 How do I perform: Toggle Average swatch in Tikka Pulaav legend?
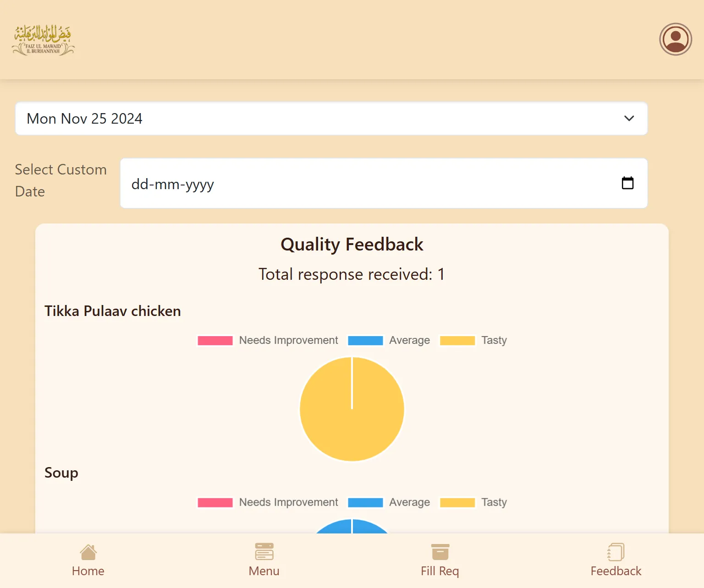click(x=365, y=341)
